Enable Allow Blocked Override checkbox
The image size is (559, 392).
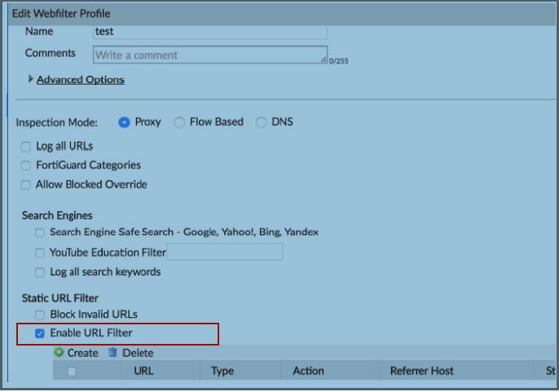pyautogui.click(x=26, y=185)
